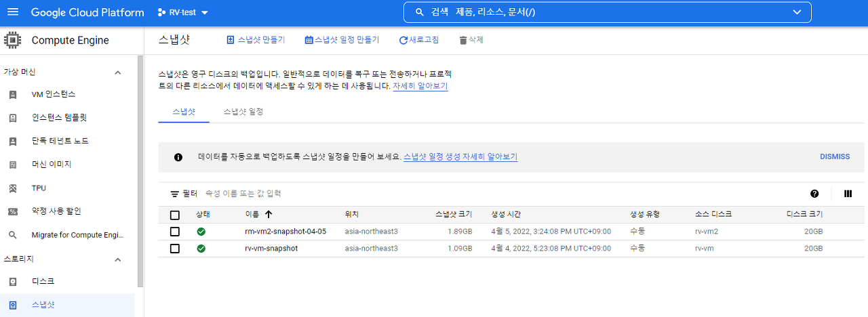868x317 pixels.
Task: Open 머신 이미지 in sidebar
Action: (51, 165)
